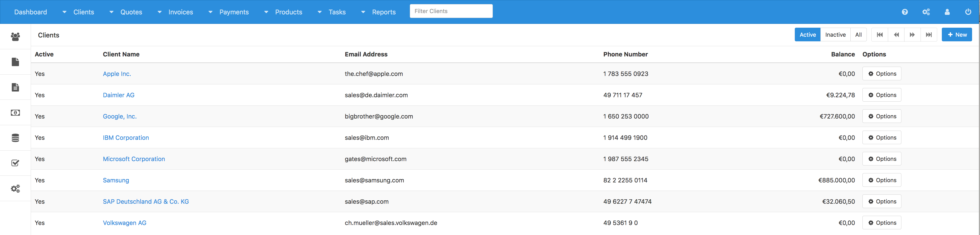Select phone number 1 914 499 1900
This screenshot has width=980, height=235.
(625, 138)
